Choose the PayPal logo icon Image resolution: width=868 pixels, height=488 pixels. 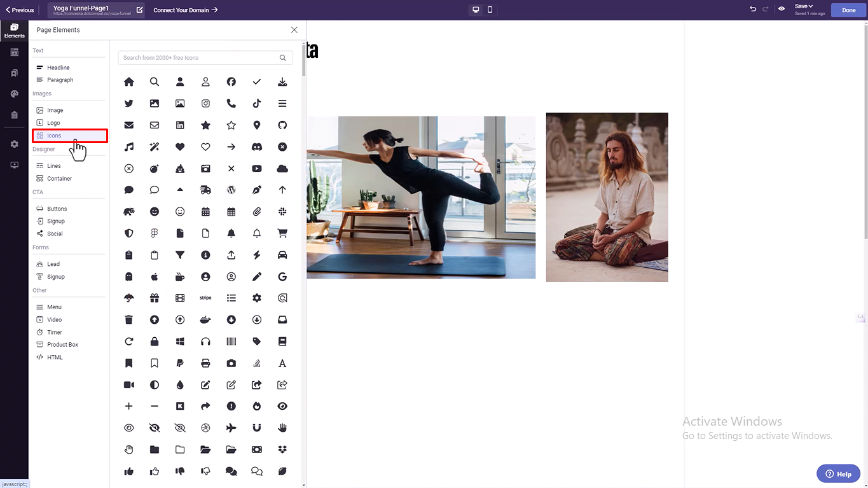click(x=180, y=363)
